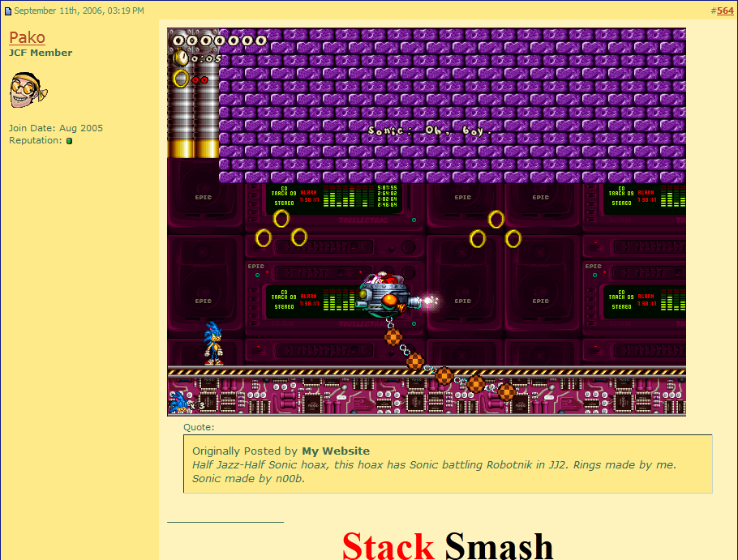Click the "Quote:" label above the quote box

pos(199,427)
